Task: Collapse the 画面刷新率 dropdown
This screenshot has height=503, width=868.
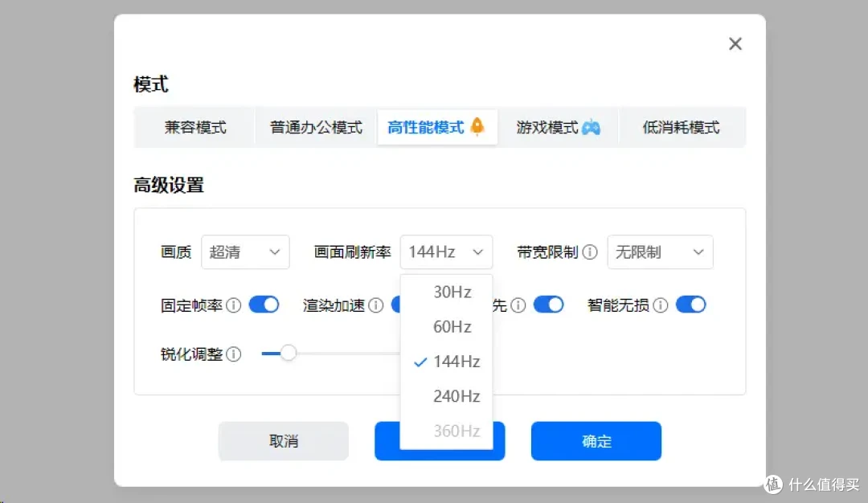Action: coord(447,251)
